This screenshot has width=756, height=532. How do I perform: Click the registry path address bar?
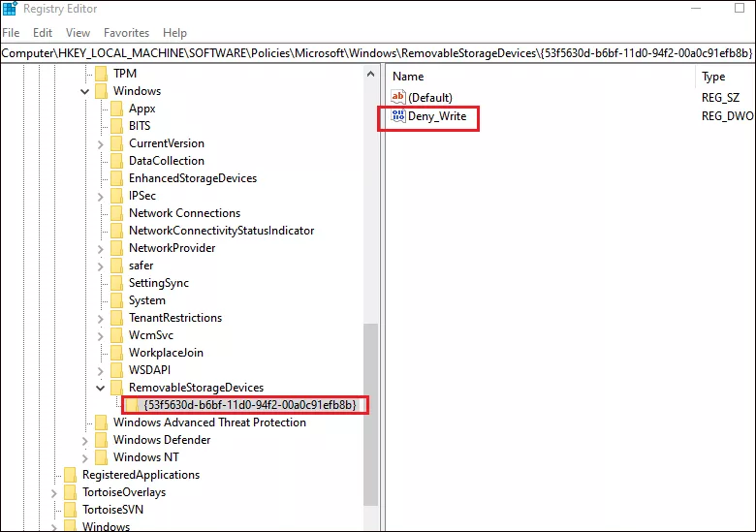tap(377, 53)
